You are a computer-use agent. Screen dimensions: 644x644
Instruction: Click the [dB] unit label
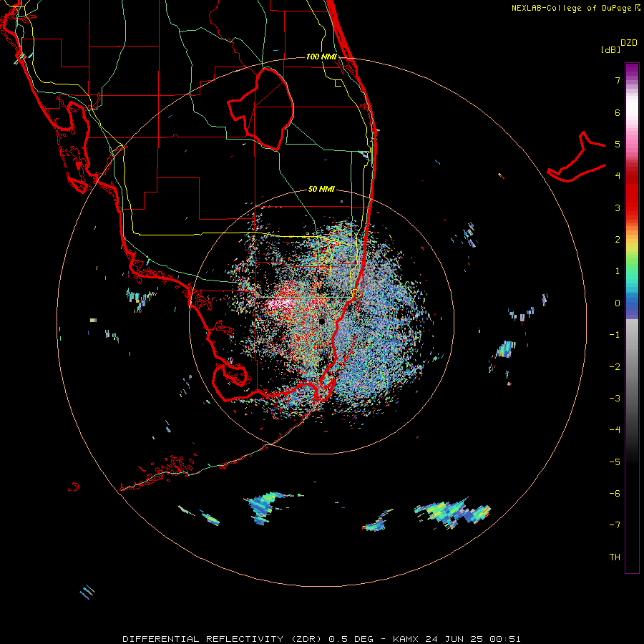tap(610, 49)
